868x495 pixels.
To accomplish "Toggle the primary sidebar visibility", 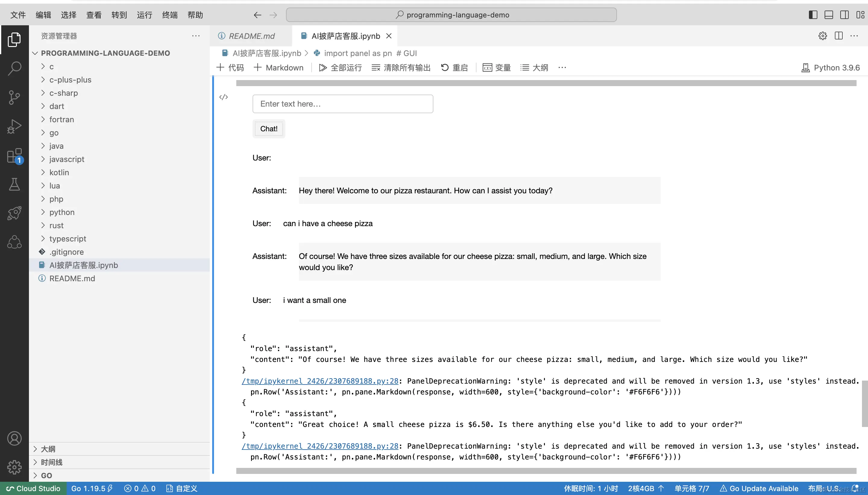I will click(x=813, y=15).
